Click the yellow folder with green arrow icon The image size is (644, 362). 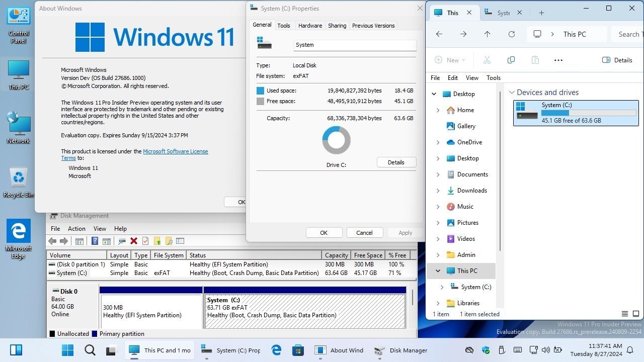pyautogui.click(x=157, y=241)
